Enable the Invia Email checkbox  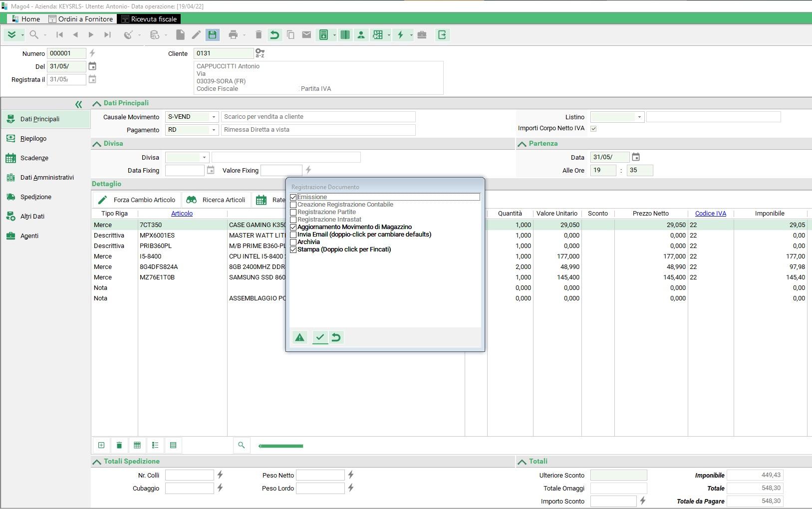click(x=293, y=235)
